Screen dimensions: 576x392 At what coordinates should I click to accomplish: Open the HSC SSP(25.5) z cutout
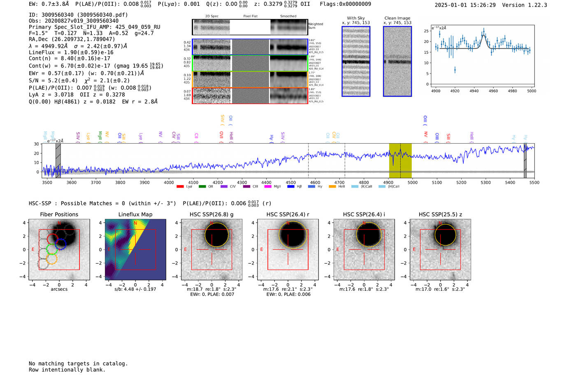click(x=440, y=250)
